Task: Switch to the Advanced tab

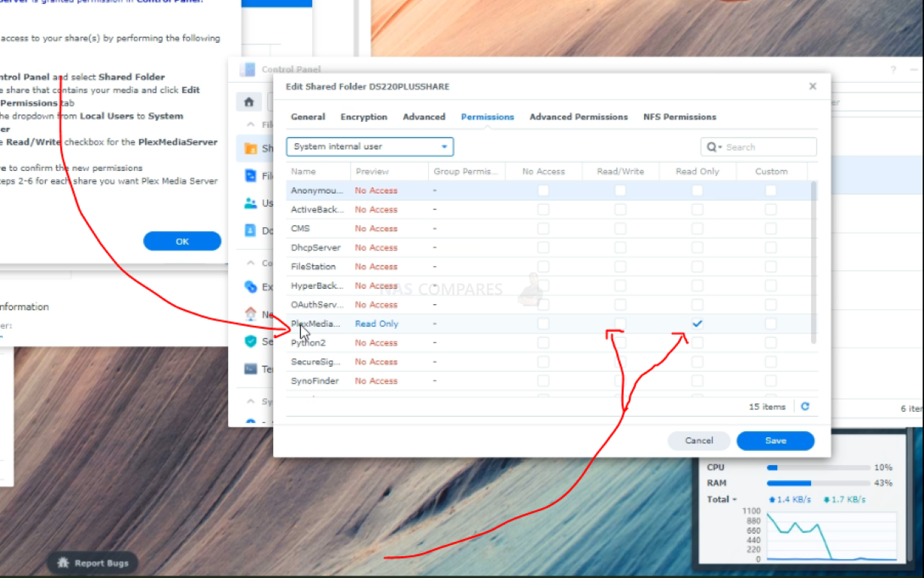Action: coord(424,117)
